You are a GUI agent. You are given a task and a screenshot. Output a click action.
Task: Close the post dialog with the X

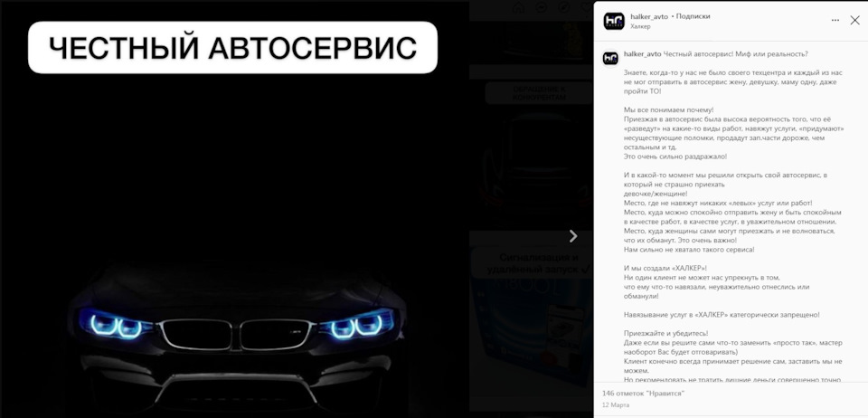pos(854,21)
